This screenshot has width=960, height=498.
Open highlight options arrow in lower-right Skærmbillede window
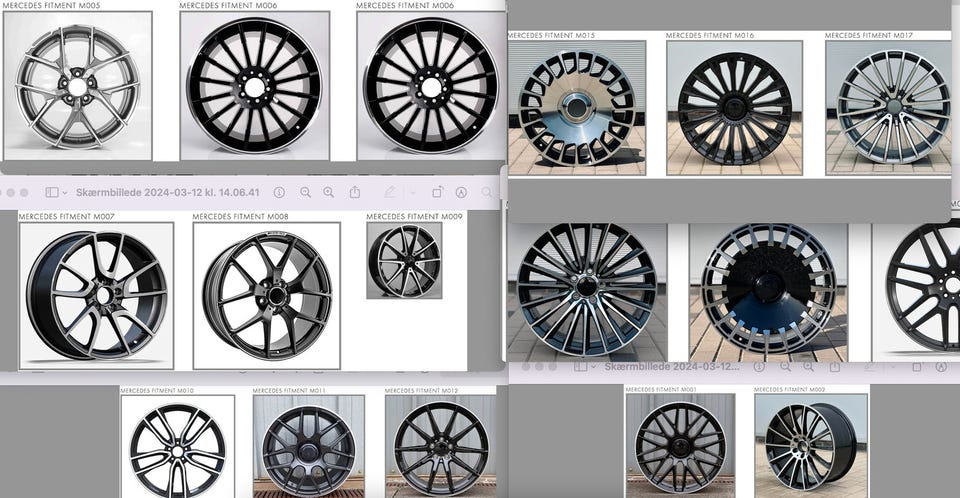click(x=893, y=367)
